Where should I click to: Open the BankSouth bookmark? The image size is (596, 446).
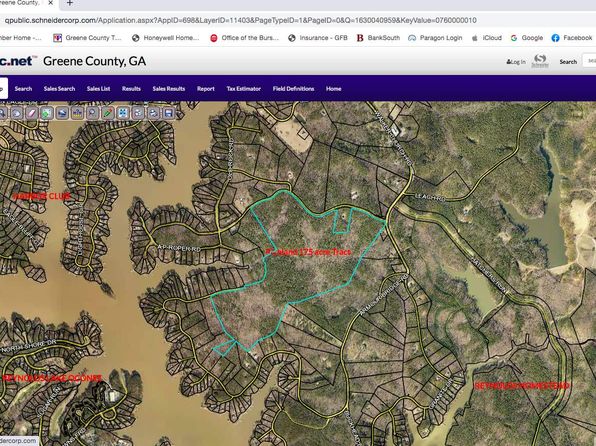click(378, 38)
